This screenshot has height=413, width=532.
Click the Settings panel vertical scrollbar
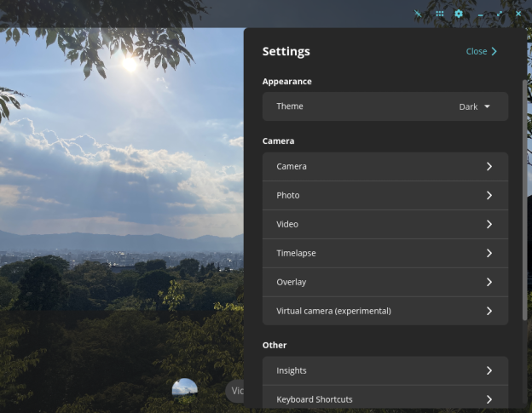(x=524, y=200)
